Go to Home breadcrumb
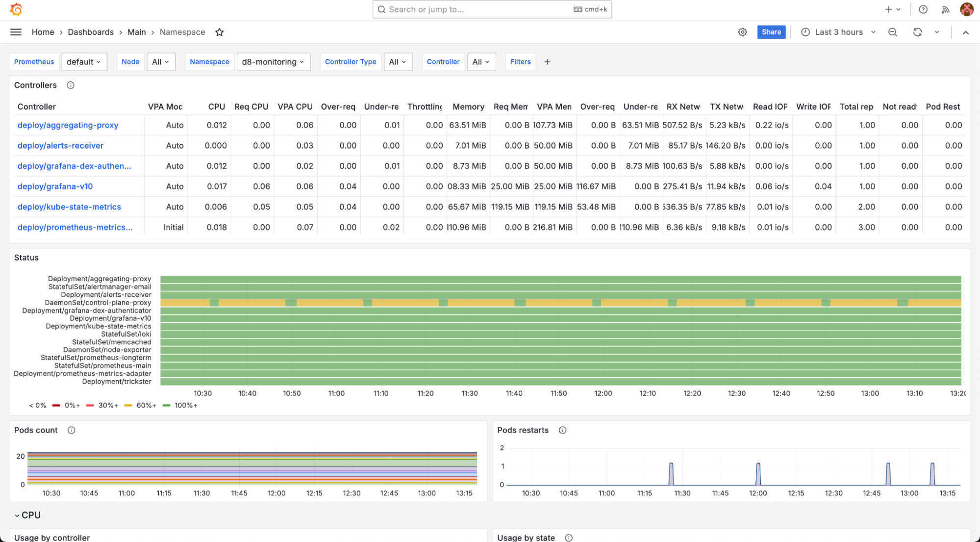Viewport: 980px width, 542px height. [x=43, y=32]
